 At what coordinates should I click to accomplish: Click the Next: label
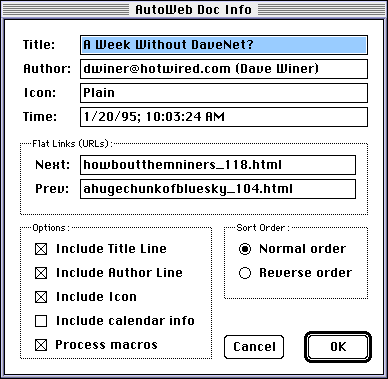(x=52, y=165)
